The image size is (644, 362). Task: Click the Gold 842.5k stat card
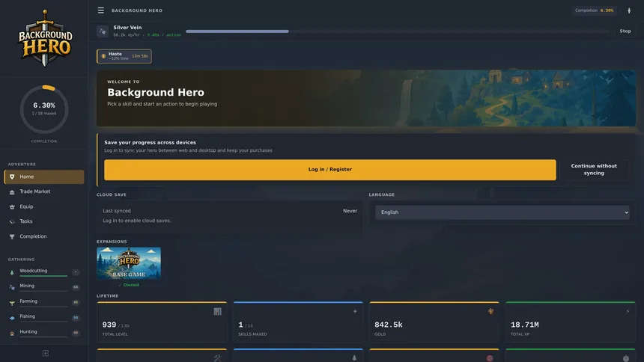coord(434,322)
